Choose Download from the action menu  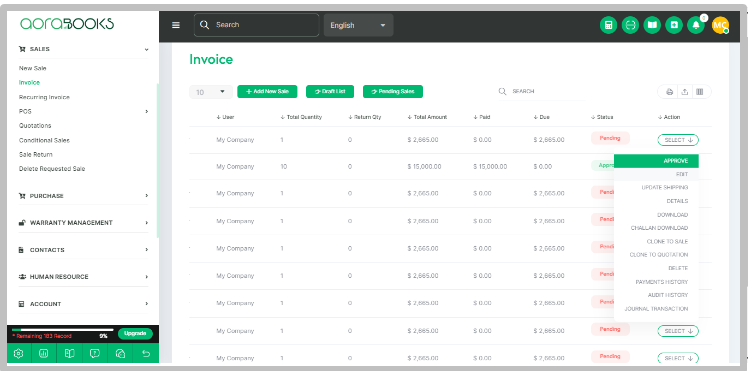(656, 215)
